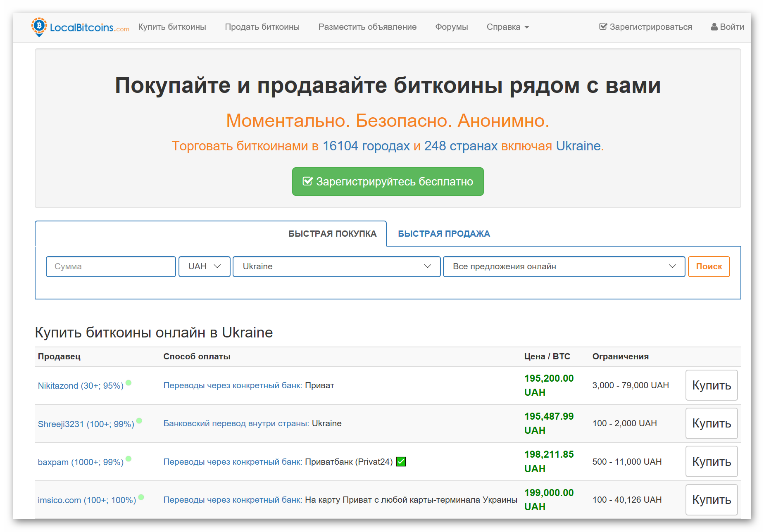Click the 100 - 40,126 UAH limits
Screen dimensions: 764x532
[x=627, y=500]
